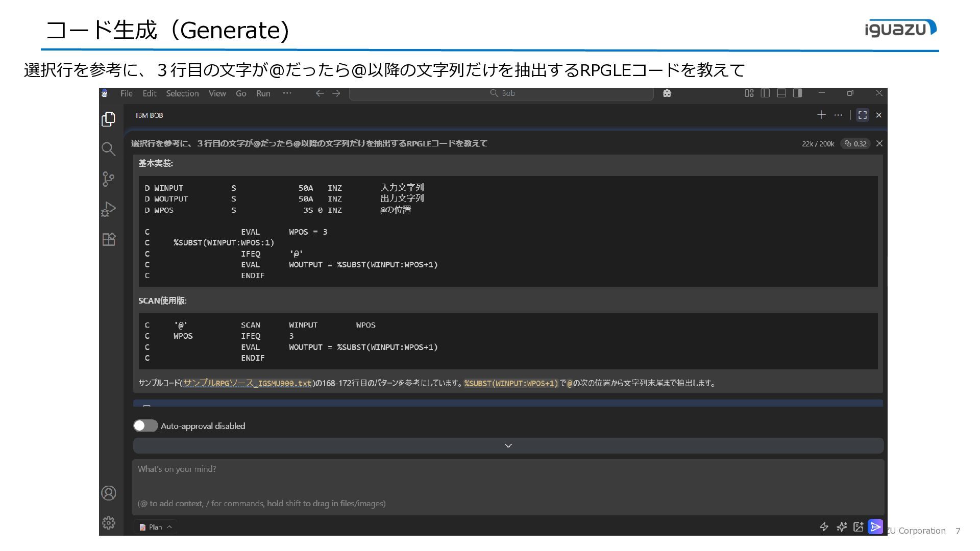Open the View menu
980x551 pixels.
(217, 93)
